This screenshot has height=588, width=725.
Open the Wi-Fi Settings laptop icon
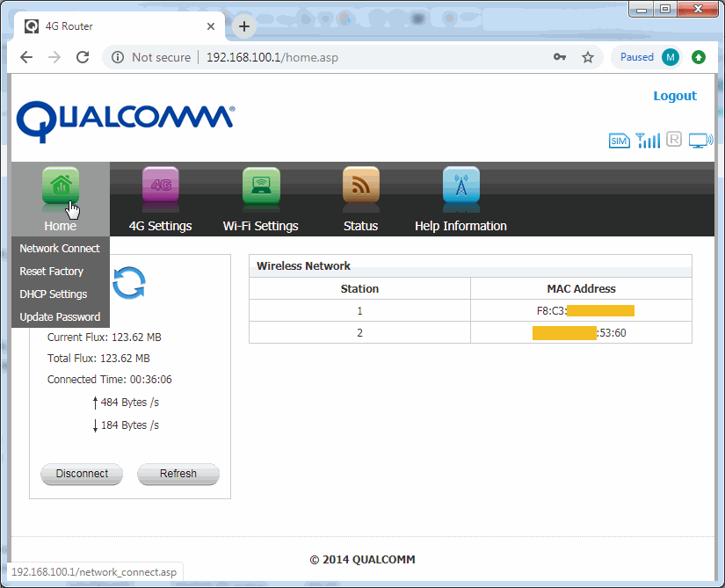click(261, 185)
